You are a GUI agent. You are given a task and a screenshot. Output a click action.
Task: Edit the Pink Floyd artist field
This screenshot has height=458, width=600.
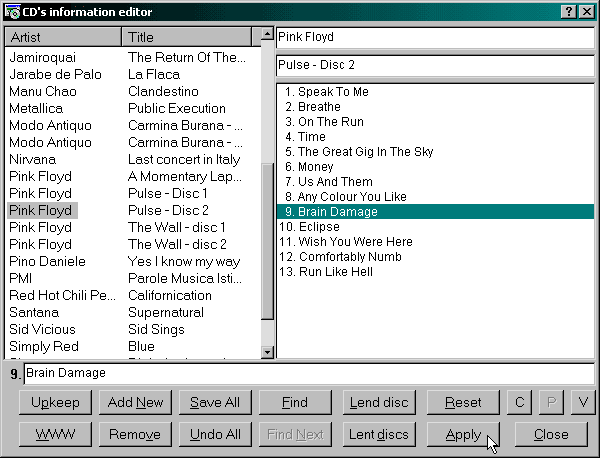(435, 37)
